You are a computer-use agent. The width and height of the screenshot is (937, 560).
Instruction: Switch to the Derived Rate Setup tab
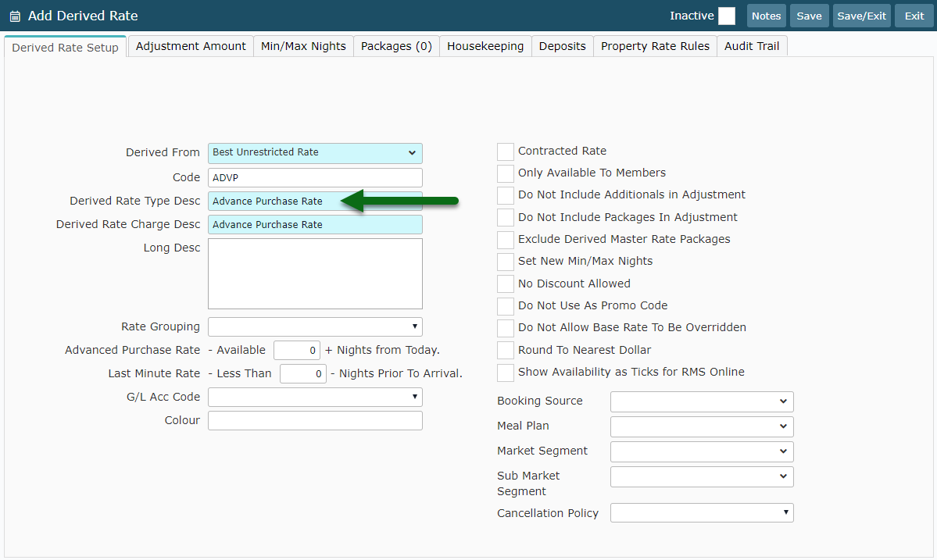tap(65, 47)
